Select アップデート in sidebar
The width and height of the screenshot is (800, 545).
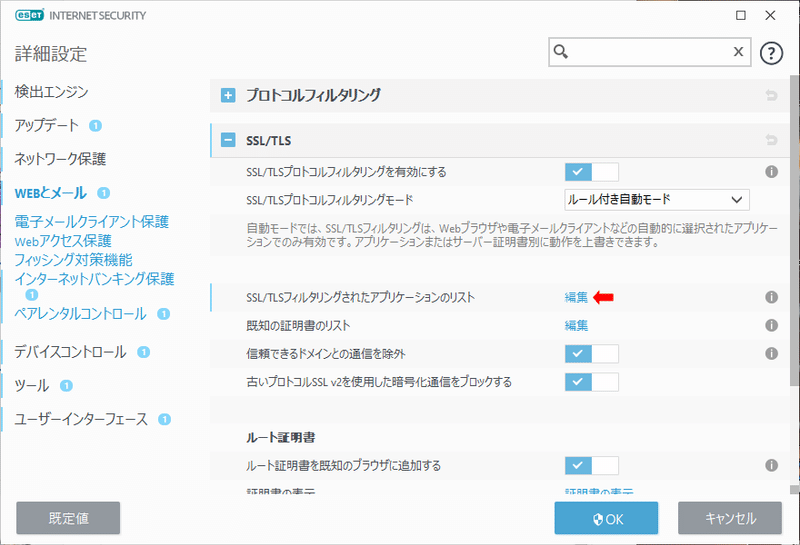[47, 126]
